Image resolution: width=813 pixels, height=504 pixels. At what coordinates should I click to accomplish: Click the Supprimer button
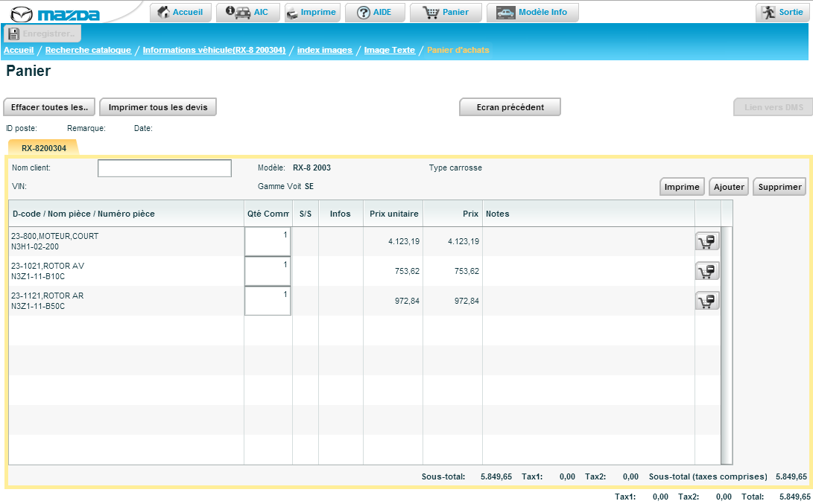[779, 187]
